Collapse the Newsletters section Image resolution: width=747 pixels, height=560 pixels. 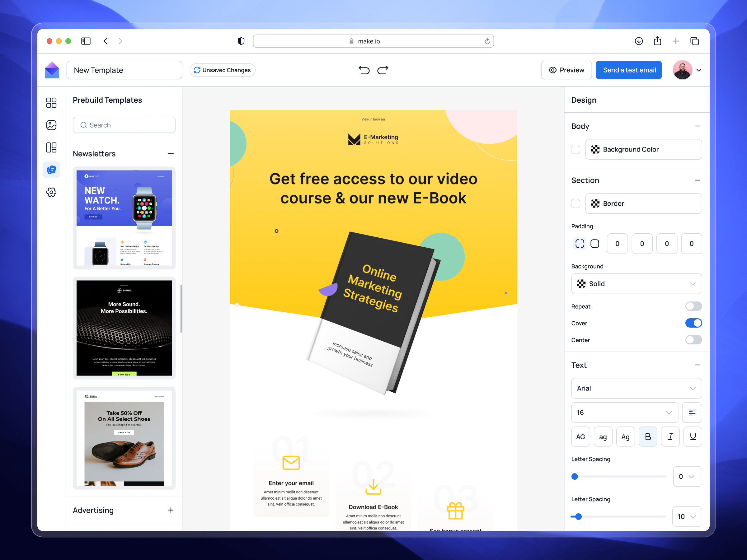coord(171,154)
